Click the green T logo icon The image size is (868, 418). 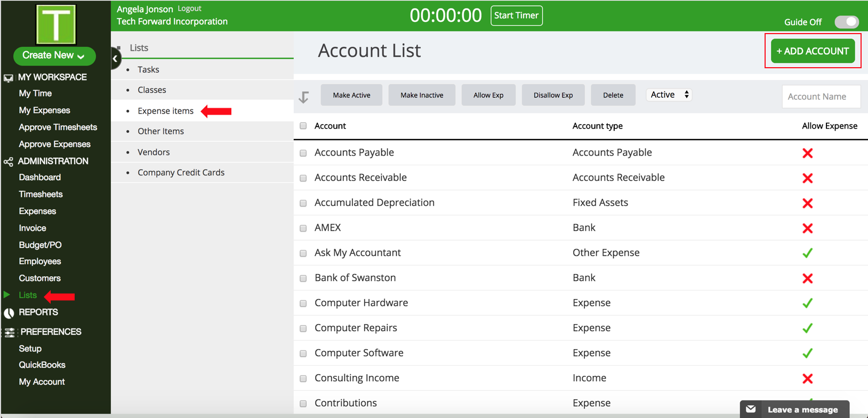coord(55,25)
